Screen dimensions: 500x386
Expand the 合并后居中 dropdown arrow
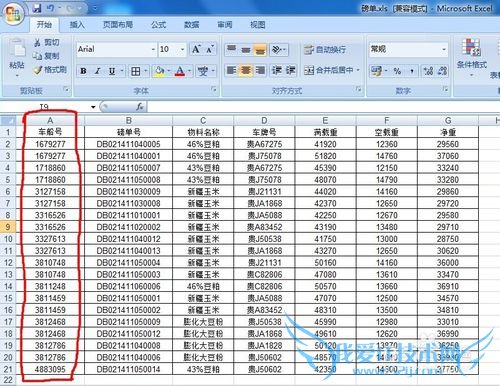pyautogui.click(x=358, y=70)
